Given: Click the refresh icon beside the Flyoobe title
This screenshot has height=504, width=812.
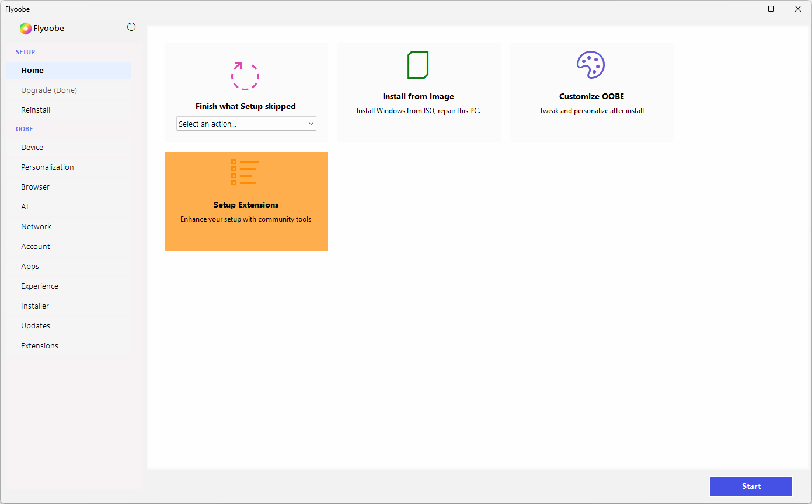Looking at the screenshot, I should pos(131,27).
